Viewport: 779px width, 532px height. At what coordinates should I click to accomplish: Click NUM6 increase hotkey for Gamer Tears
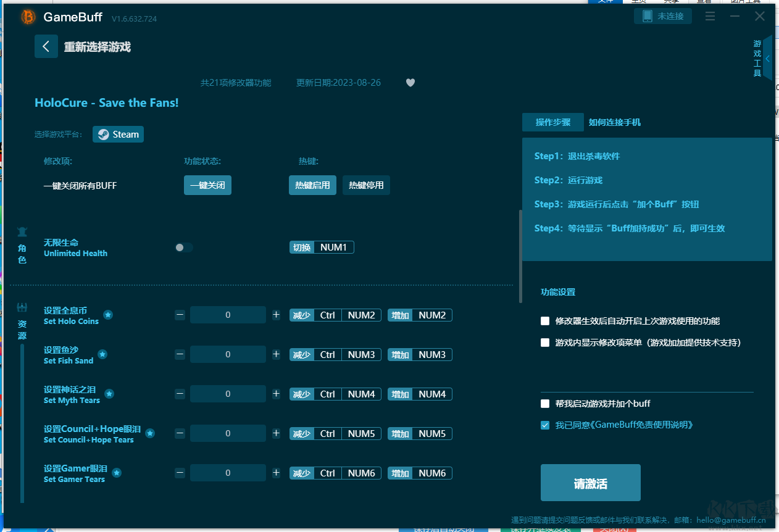point(420,473)
